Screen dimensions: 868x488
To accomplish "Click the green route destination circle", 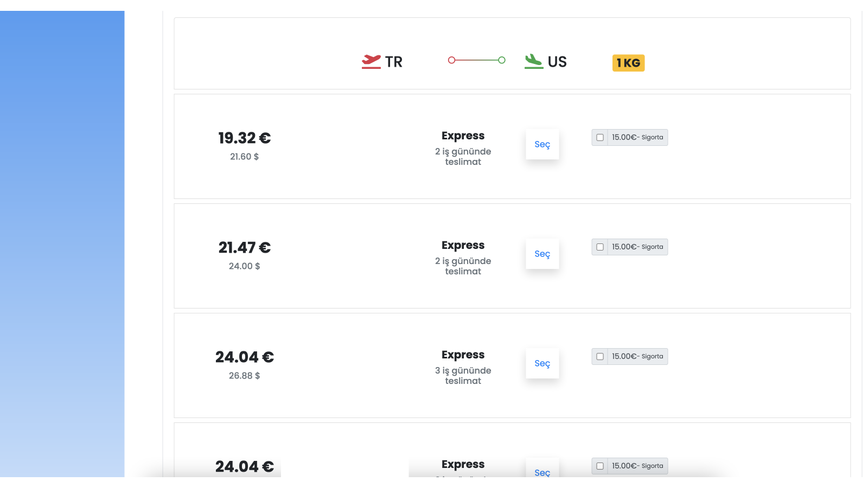I will [502, 60].
